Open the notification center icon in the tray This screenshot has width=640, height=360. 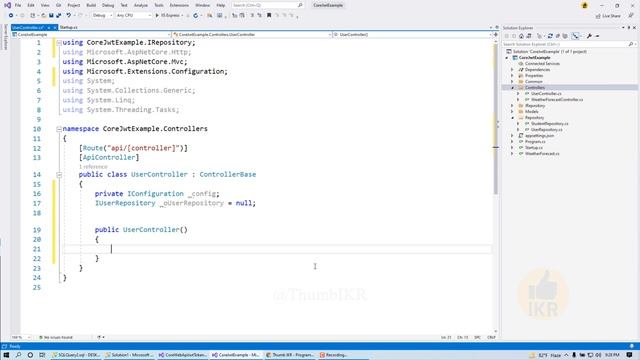[x=629, y=355]
